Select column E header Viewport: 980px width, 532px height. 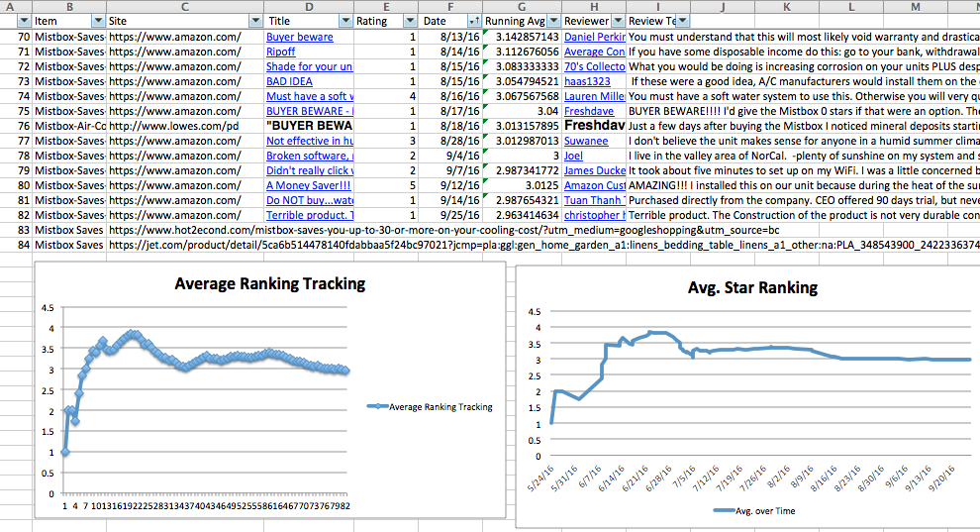pos(386,7)
